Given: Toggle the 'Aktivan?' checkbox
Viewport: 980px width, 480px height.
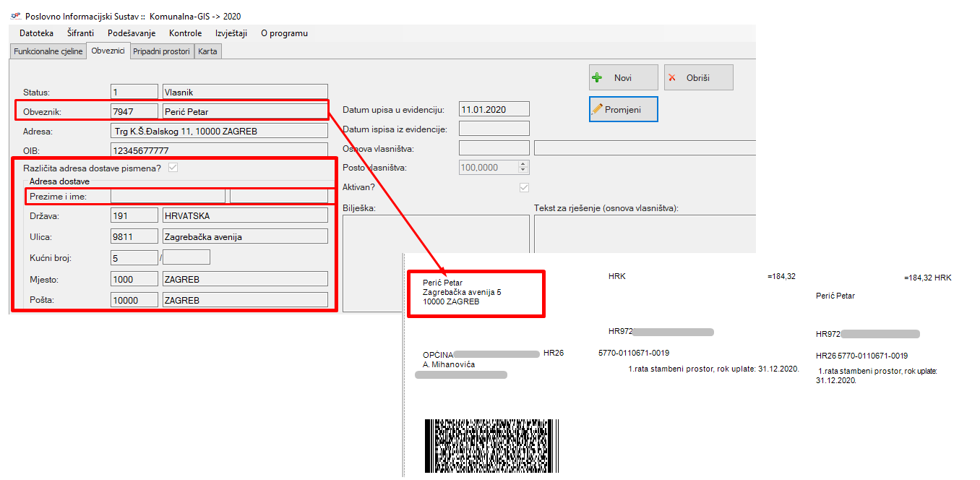Looking at the screenshot, I should [x=524, y=187].
